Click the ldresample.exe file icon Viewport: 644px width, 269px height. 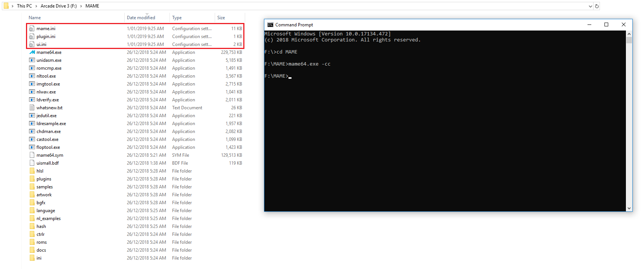click(x=32, y=124)
